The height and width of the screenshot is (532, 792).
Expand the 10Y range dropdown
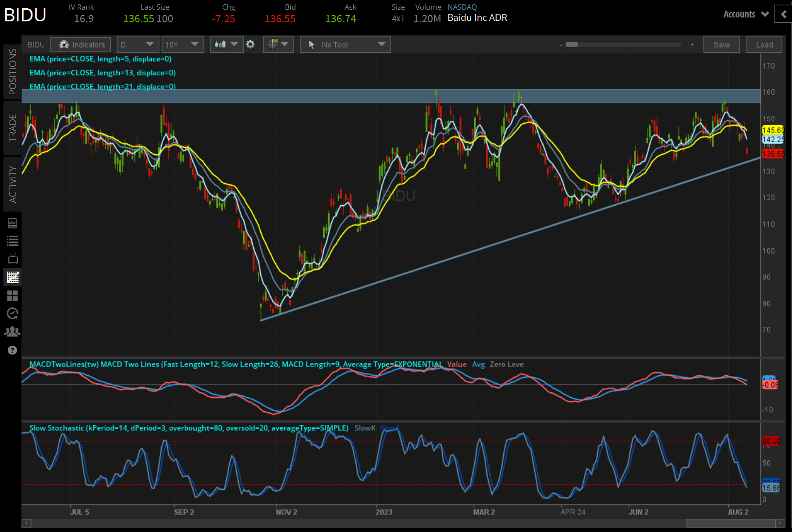(x=183, y=44)
